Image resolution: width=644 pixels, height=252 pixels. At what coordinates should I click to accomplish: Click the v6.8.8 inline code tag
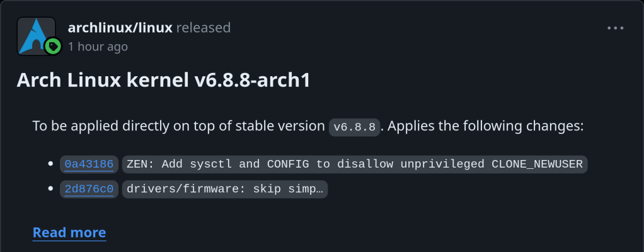click(x=355, y=127)
